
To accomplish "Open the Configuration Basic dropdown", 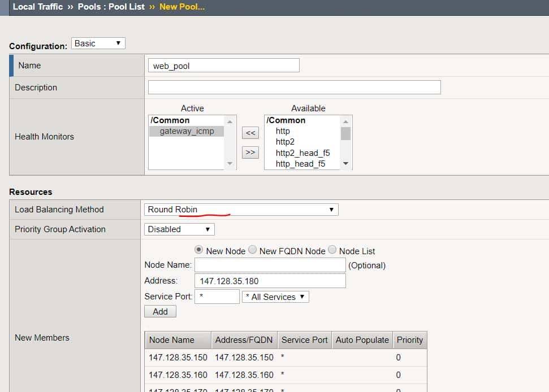I will (98, 43).
